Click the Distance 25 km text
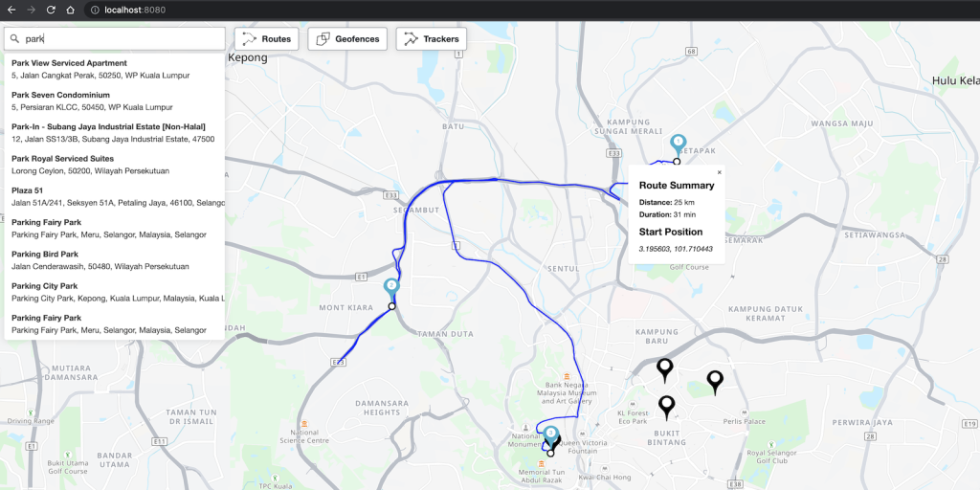Screen dimensions: 980x490 coord(666,203)
